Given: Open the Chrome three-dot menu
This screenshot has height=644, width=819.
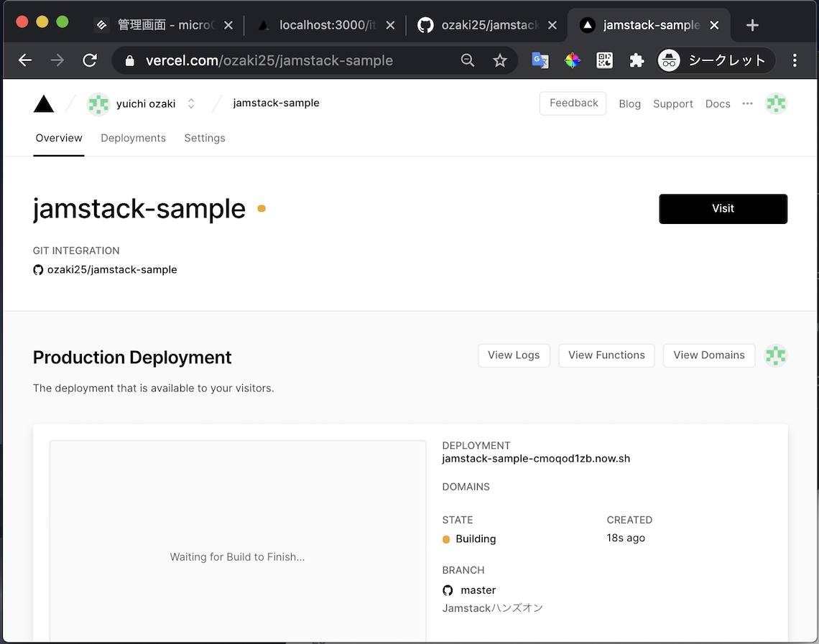Looking at the screenshot, I should pos(795,60).
